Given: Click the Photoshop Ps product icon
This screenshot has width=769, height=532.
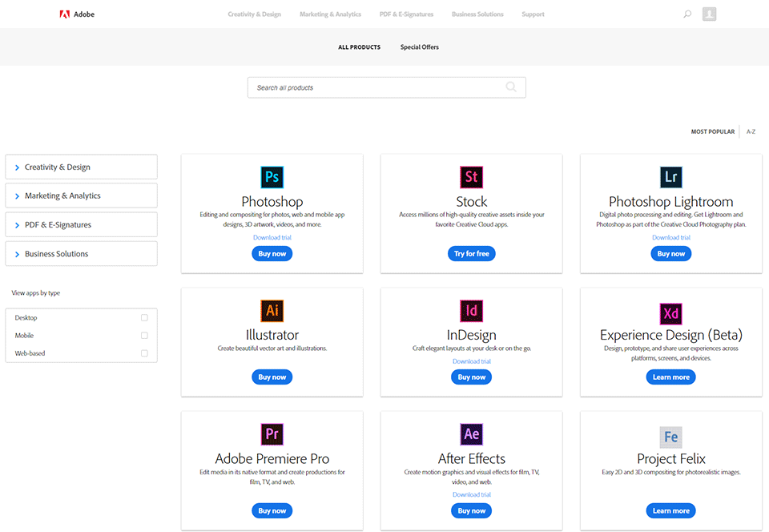Looking at the screenshot, I should (x=272, y=177).
